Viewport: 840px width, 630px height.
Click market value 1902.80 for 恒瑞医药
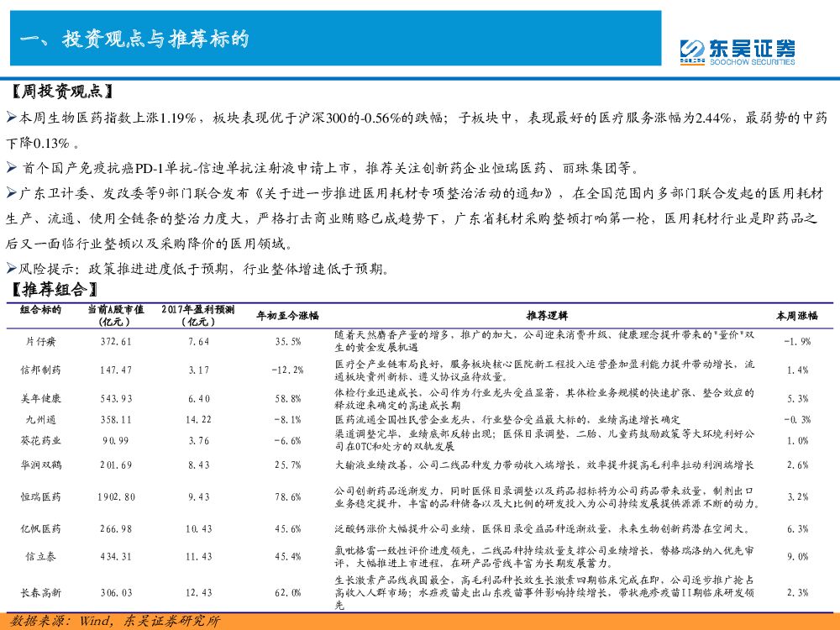116,496
